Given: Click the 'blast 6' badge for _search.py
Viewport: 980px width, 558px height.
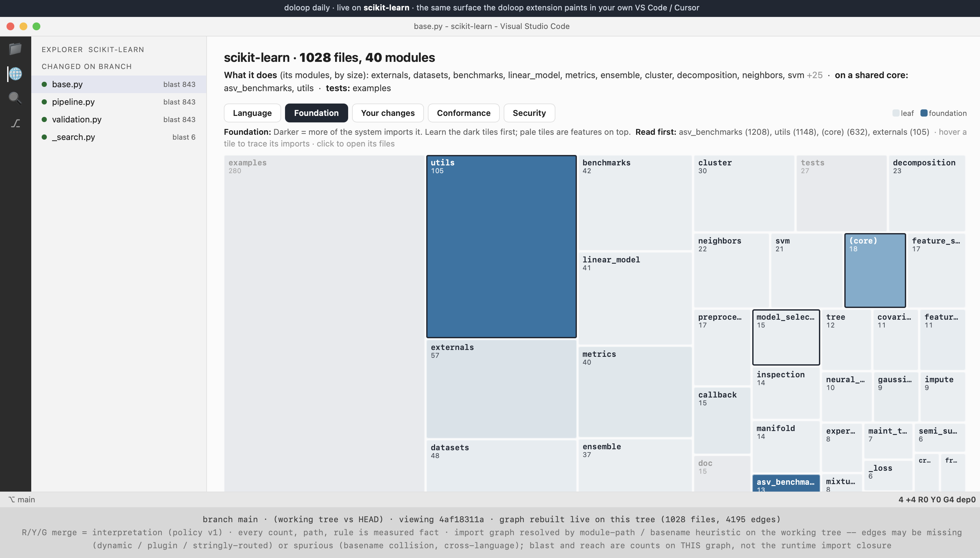Looking at the screenshot, I should (x=184, y=137).
